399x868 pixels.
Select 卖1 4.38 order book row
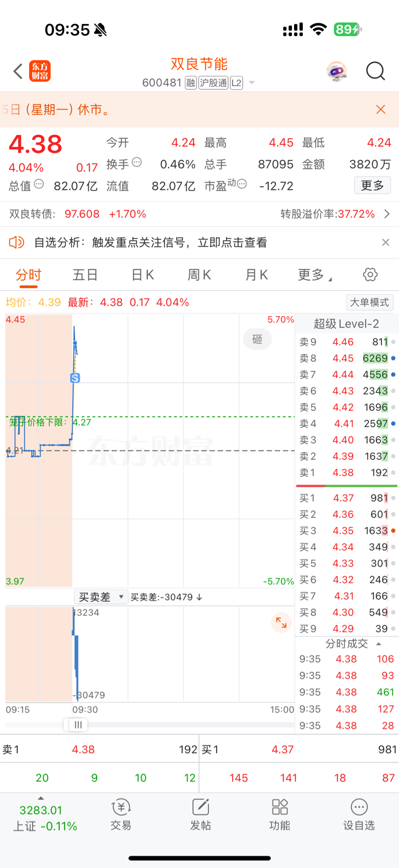coord(347,473)
